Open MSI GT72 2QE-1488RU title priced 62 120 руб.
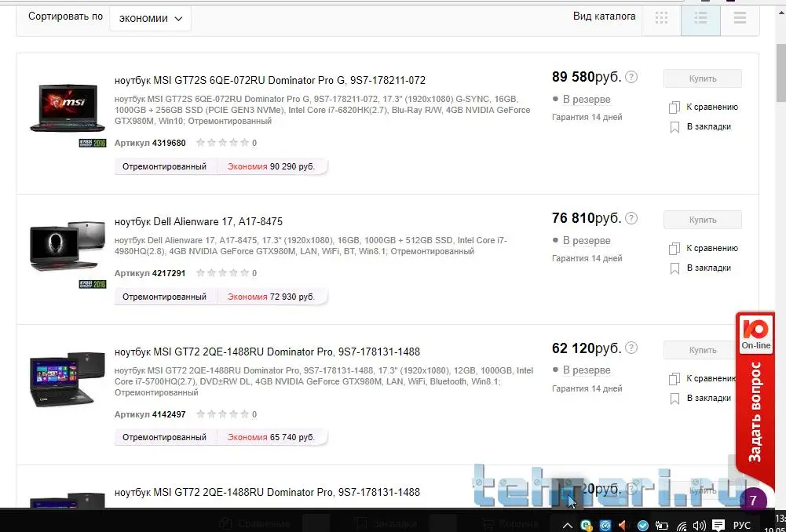786x532 pixels. pyautogui.click(x=267, y=352)
